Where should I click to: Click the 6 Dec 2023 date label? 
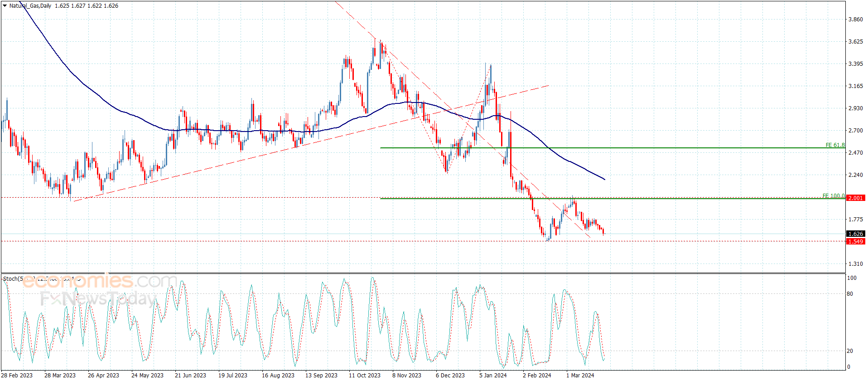(x=450, y=375)
